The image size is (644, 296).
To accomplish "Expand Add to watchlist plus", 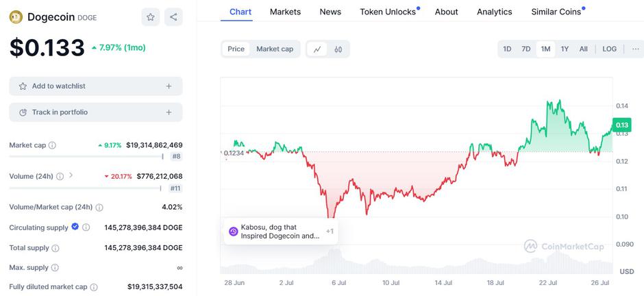I will pos(169,86).
